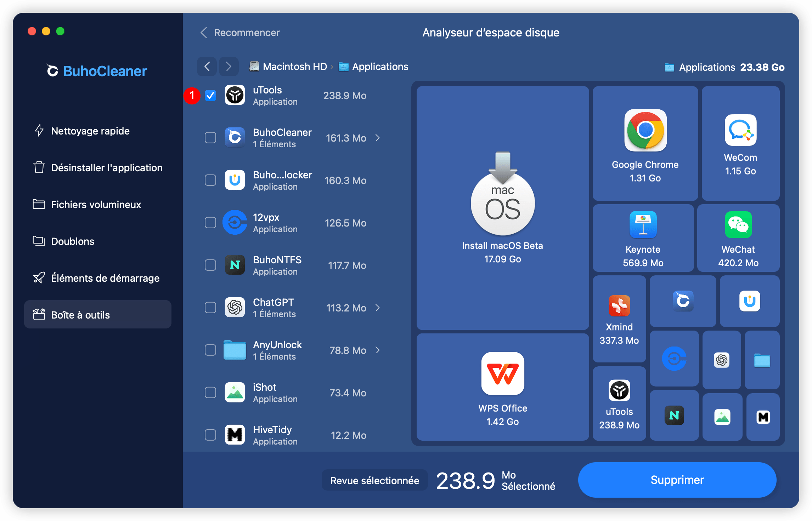This screenshot has width=812, height=521.
Task: Click the ChatGPT app icon in the list
Action: 235,308
